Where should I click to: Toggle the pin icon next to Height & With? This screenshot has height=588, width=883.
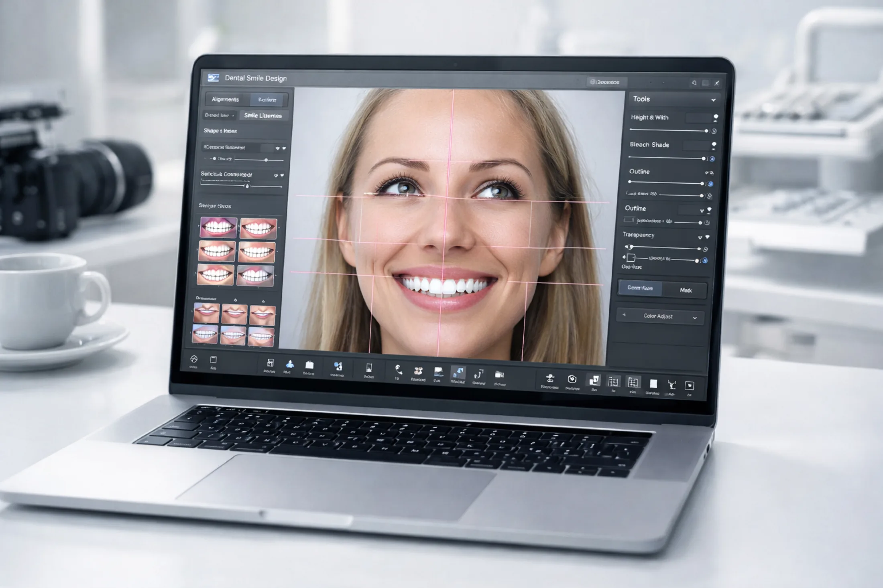coord(716,118)
